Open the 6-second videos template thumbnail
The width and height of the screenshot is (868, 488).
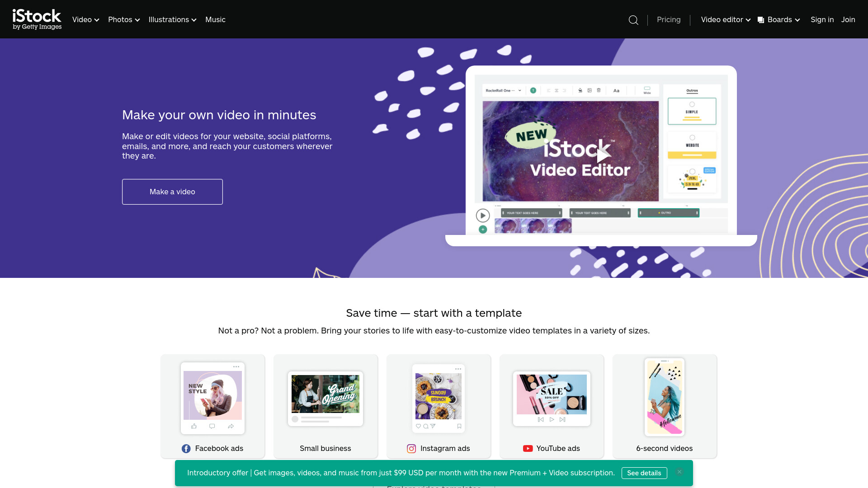(665, 397)
